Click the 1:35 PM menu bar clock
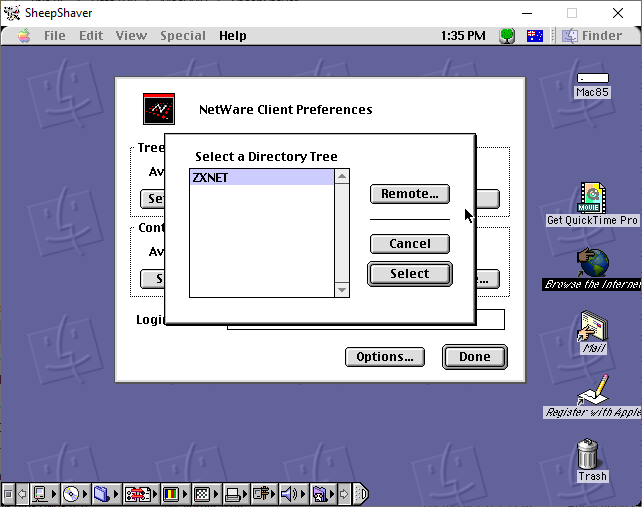642x507 pixels. (x=463, y=36)
